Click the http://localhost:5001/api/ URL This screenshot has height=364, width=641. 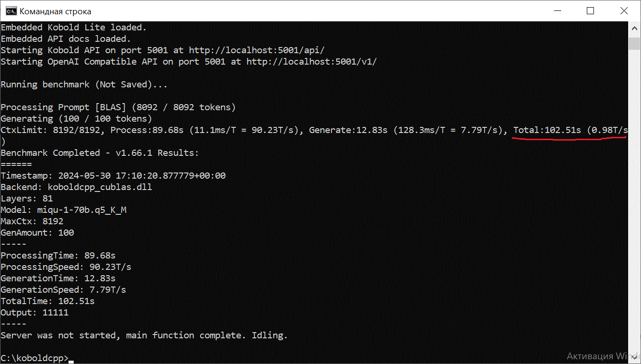point(257,50)
